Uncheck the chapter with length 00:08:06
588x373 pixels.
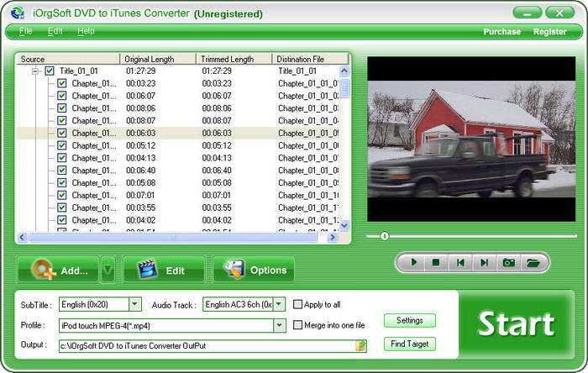coord(62,108)
